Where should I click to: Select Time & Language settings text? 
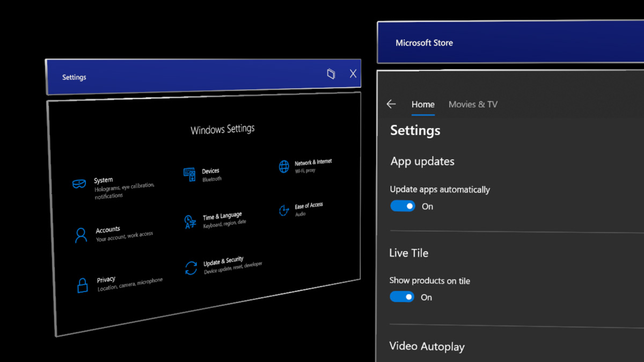[x=222, y=216]
